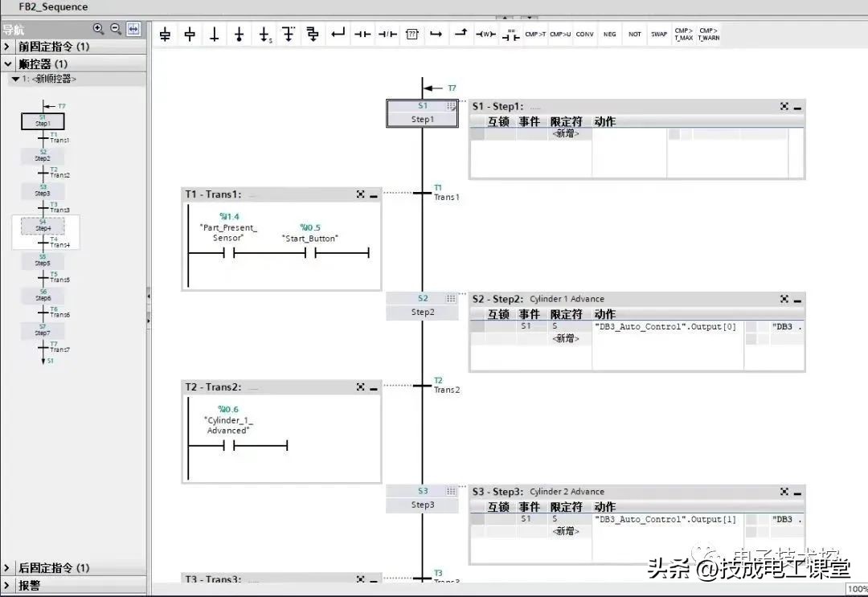Toggle floating mode on S2-Step2 panel
This screenshot has width=868, height=597.
pyautogui.click(x=784, y=298)
